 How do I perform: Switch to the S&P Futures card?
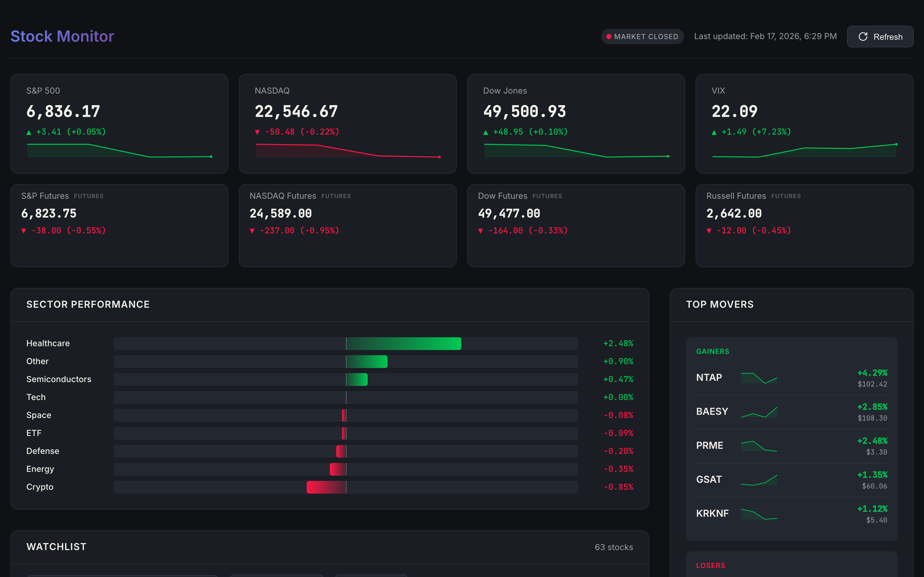119,226
